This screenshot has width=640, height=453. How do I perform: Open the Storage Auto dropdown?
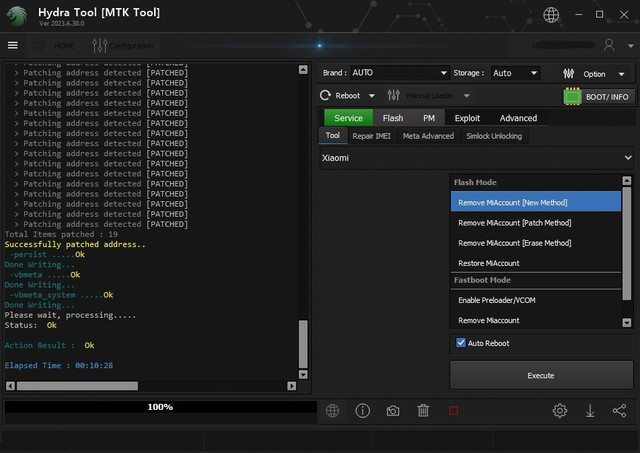(x=516, y=73)
